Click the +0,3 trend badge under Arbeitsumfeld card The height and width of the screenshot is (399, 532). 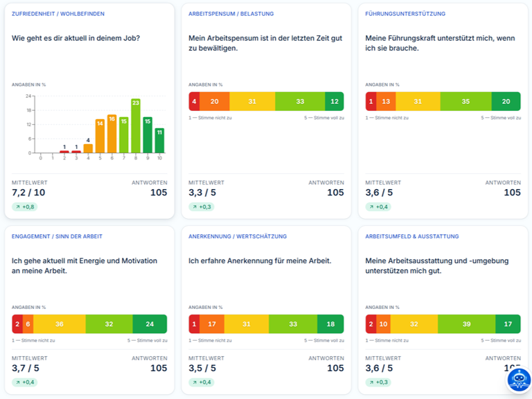coord(378,382)
